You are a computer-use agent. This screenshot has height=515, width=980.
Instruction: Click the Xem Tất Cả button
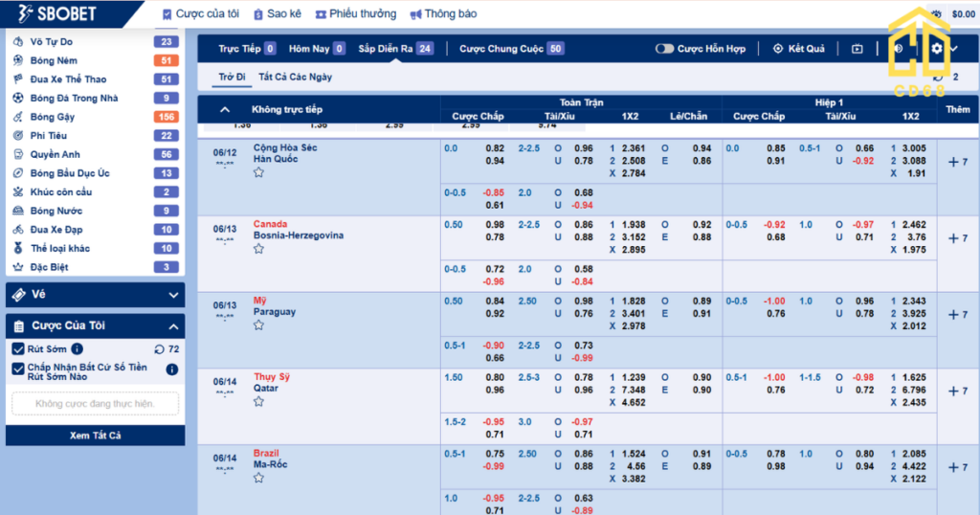95,436
